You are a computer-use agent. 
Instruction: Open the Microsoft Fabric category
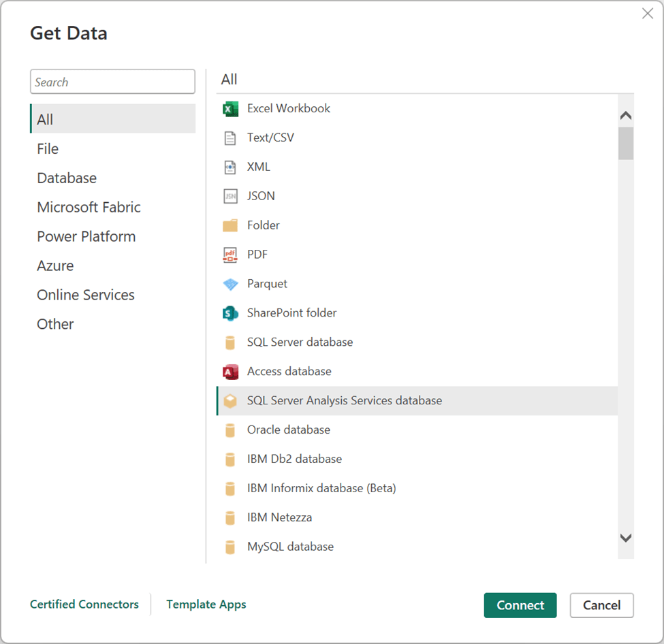click(x=89, y=207)
